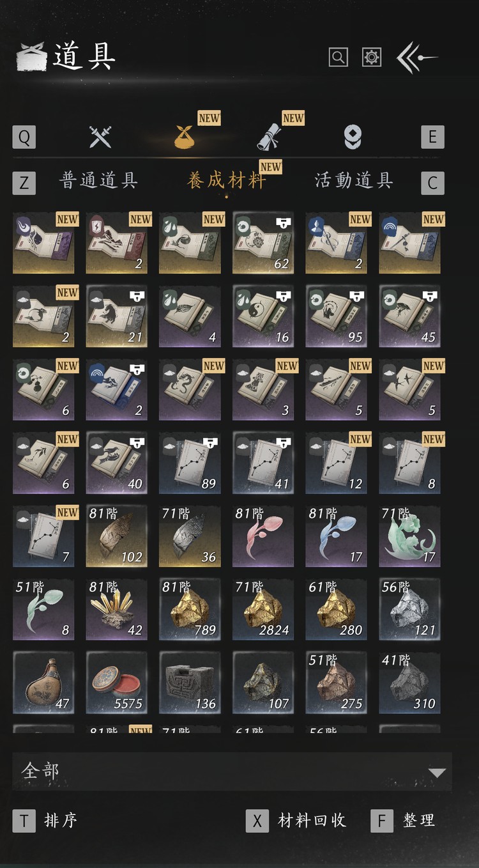
Task: Select the gold pouch items category
Action: [x=185, y=137]
